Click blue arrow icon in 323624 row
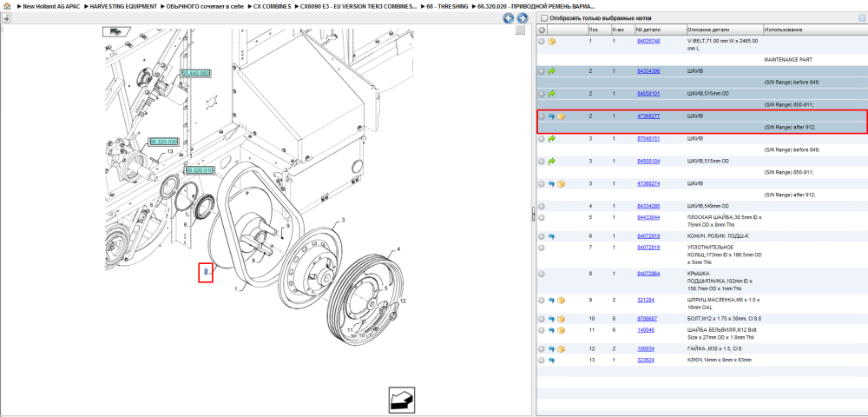Viewport: 868px width, 417px height. tap(551, 361)
